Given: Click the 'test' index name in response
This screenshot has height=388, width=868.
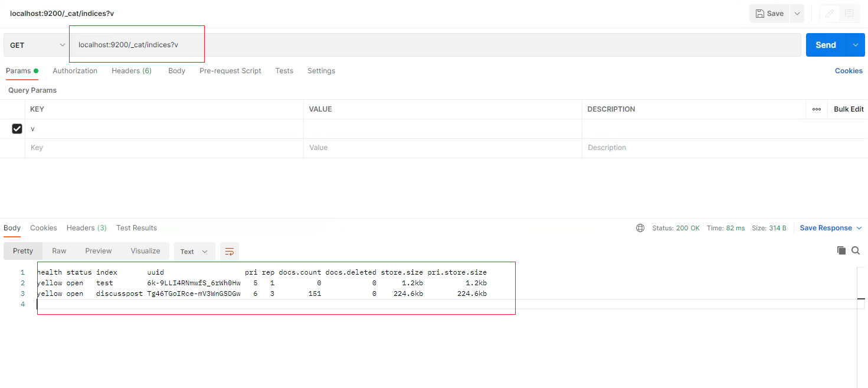Looking at the screenshot, I should pos(104,283).
